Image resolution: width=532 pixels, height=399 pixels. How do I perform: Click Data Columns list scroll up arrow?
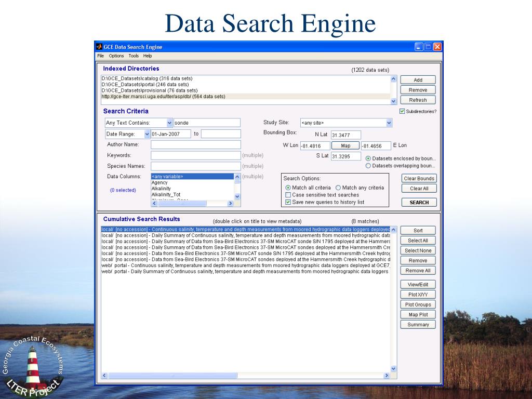[237, 177]
